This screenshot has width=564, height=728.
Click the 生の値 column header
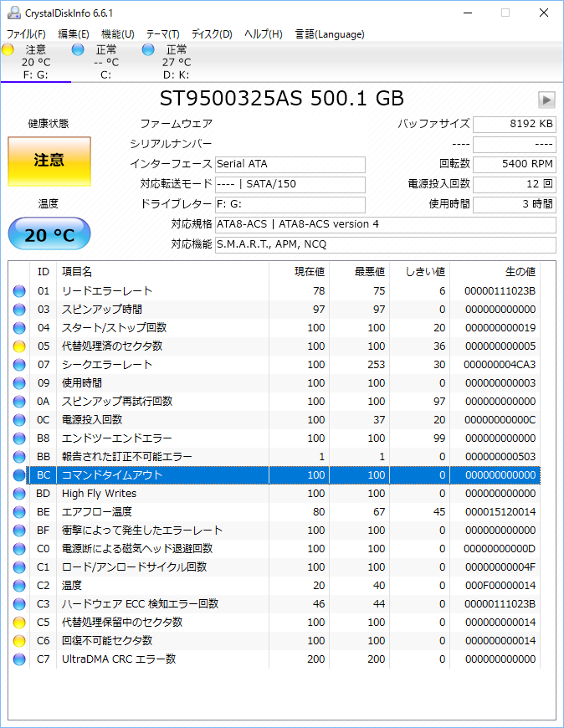pos(495,272)
